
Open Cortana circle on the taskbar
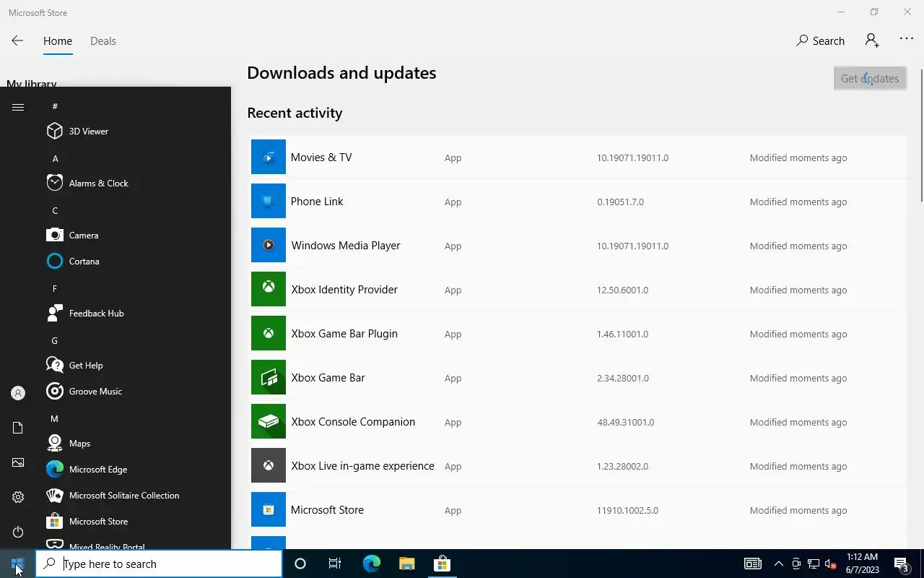point(300,564)
